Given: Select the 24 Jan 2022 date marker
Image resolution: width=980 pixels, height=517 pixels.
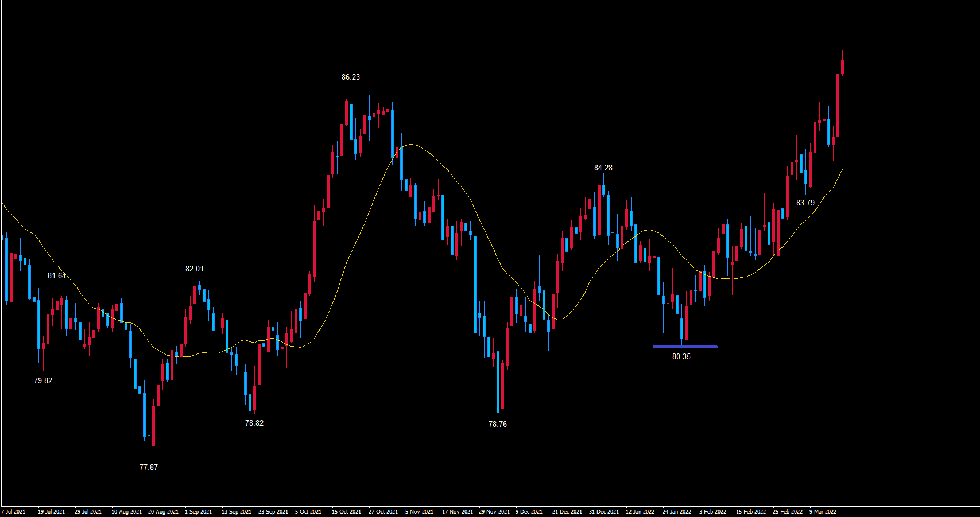Looking at the screenshot, I should click(677, 511).
